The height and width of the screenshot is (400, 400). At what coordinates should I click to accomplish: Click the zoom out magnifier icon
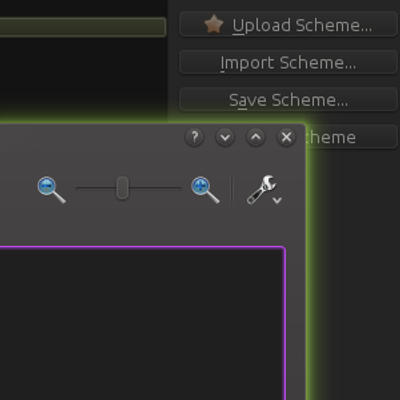coord(51,189)
